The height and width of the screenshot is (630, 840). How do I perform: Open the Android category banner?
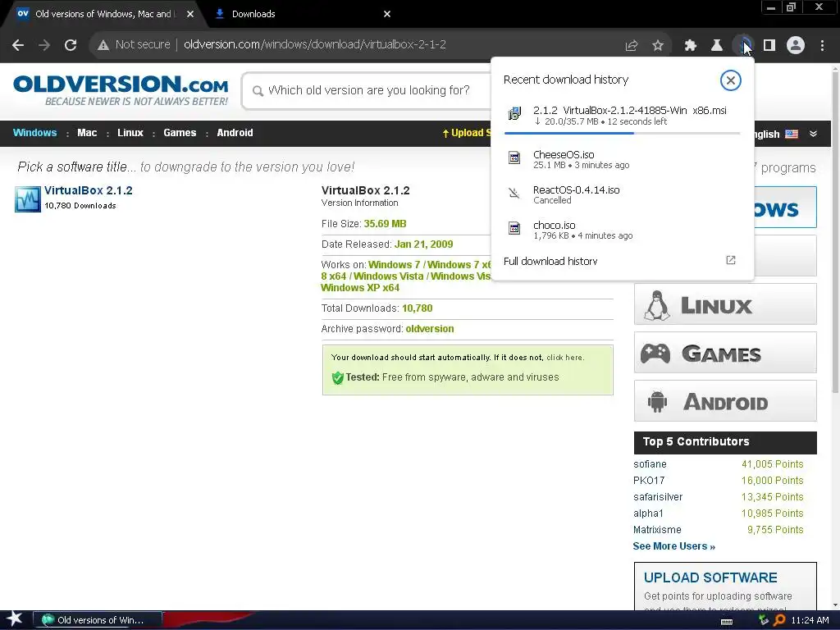(x=725, y=400)
